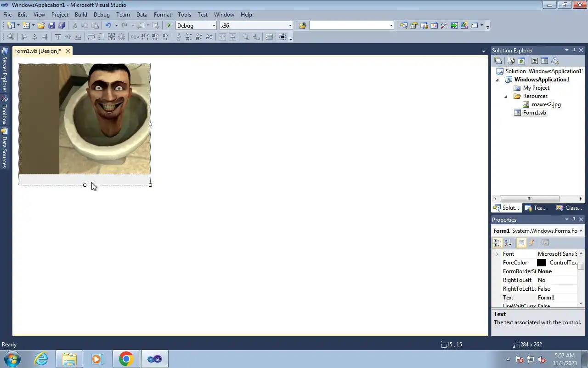Start debugging with the green play icon

169,25
